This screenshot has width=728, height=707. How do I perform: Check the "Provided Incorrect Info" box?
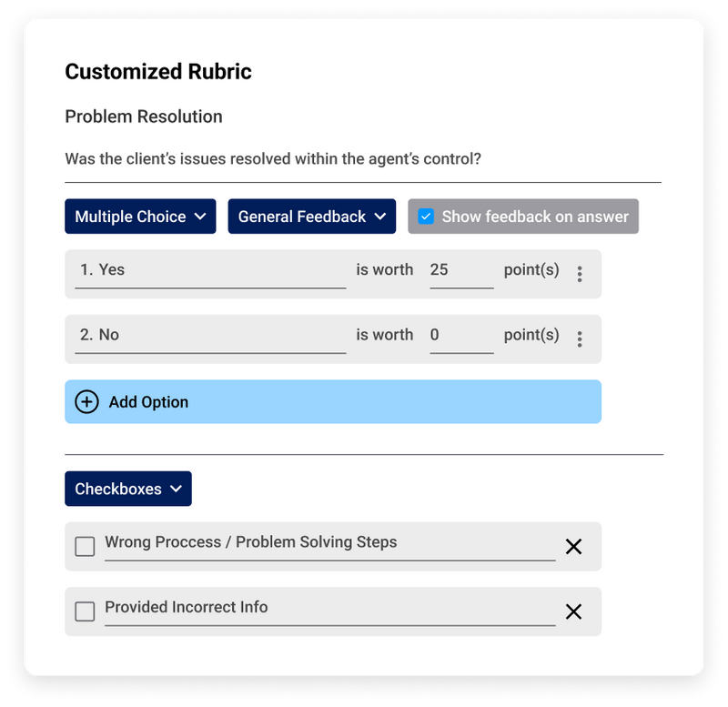pos(85,611)
